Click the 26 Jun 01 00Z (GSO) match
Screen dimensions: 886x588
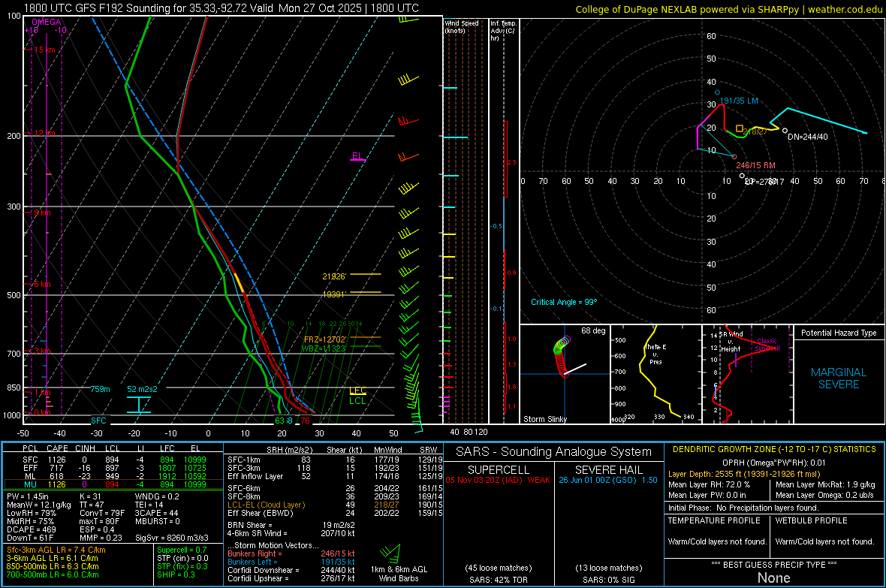608,480
